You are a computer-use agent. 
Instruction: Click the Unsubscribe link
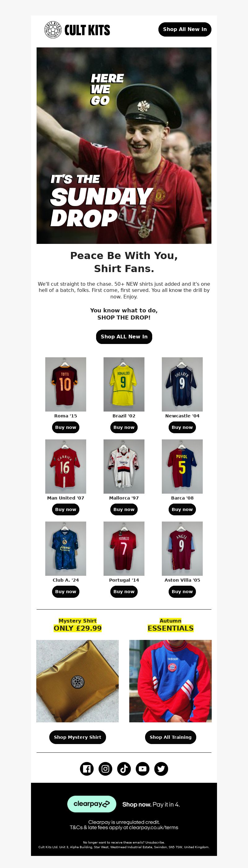155,842
